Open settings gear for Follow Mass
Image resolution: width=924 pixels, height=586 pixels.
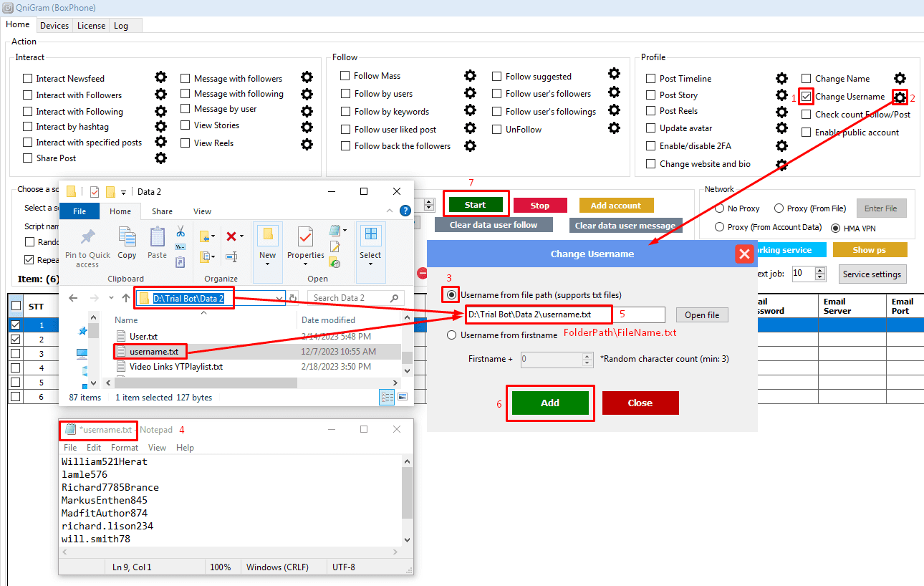tap(470, 76)
